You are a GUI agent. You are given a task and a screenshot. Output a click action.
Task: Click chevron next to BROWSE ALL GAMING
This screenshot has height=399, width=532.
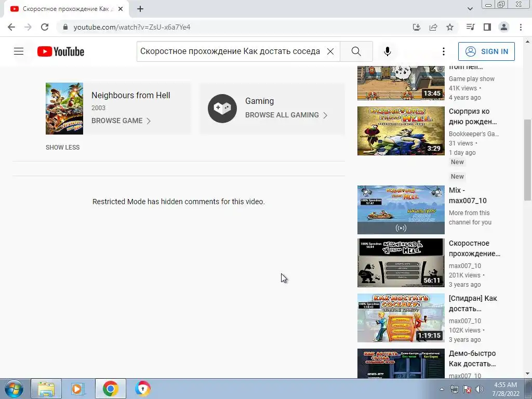pos(325,115)
